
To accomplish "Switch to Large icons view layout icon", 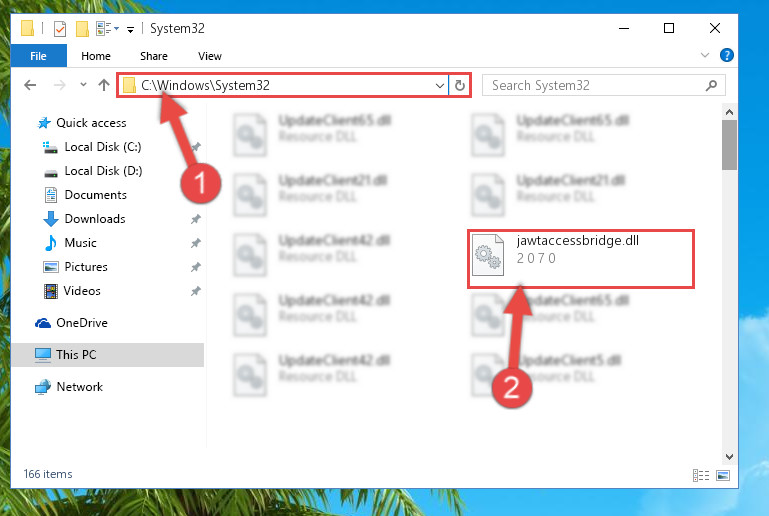I will (x=723, y=475).
